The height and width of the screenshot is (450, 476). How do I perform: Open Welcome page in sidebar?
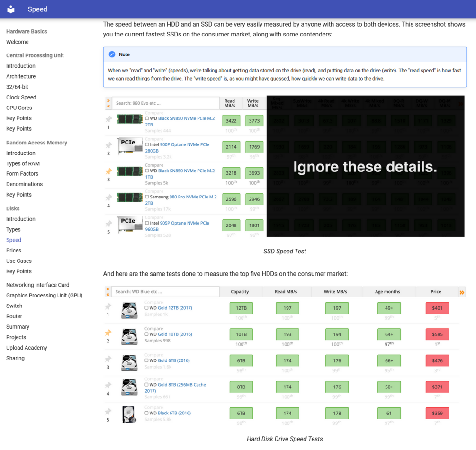18,42
